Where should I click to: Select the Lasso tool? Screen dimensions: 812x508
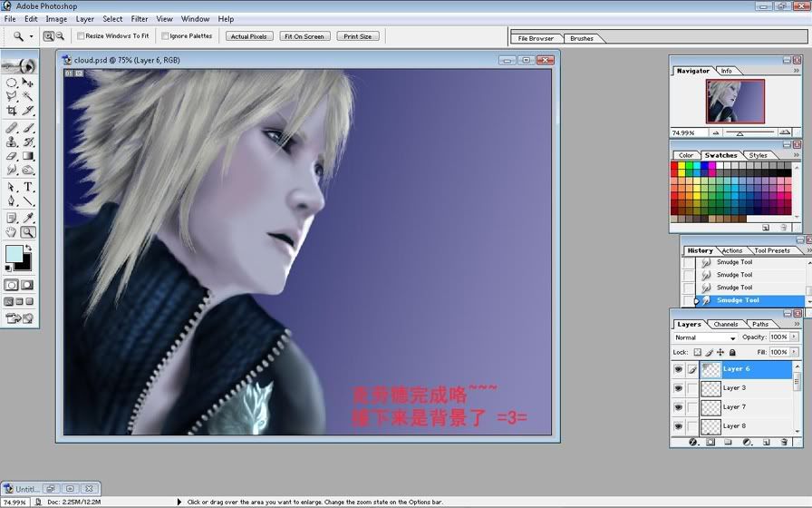11,96
